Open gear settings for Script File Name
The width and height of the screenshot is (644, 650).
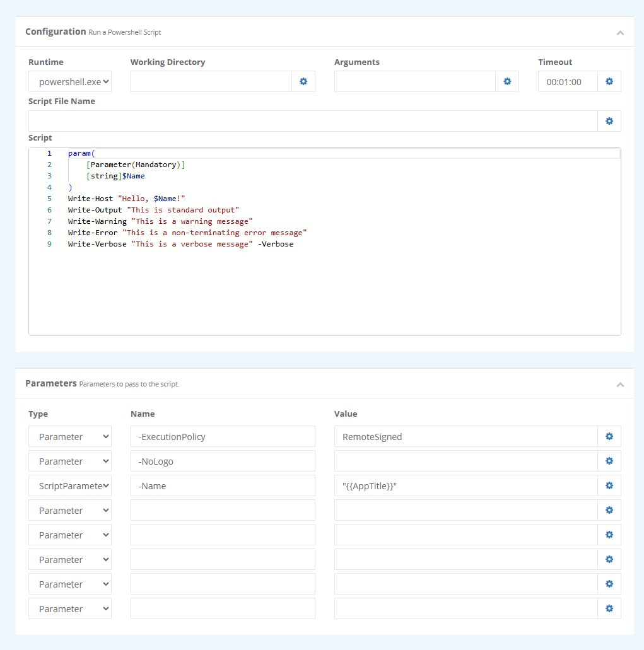click(609, 121)
